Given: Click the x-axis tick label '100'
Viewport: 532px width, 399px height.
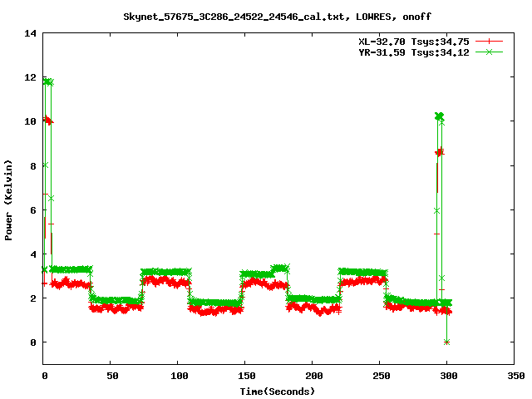Looking at the screenshot, I should coord(180,376).
